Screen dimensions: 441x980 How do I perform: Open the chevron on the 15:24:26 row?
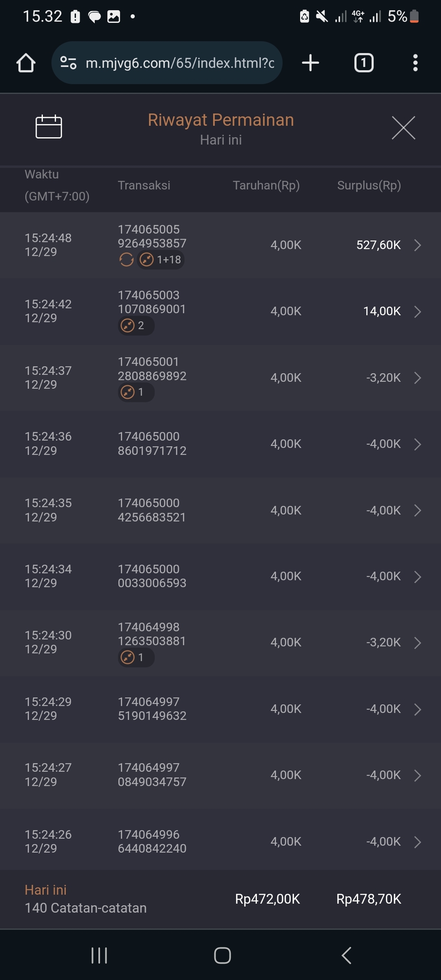click(x=417, y=842)
